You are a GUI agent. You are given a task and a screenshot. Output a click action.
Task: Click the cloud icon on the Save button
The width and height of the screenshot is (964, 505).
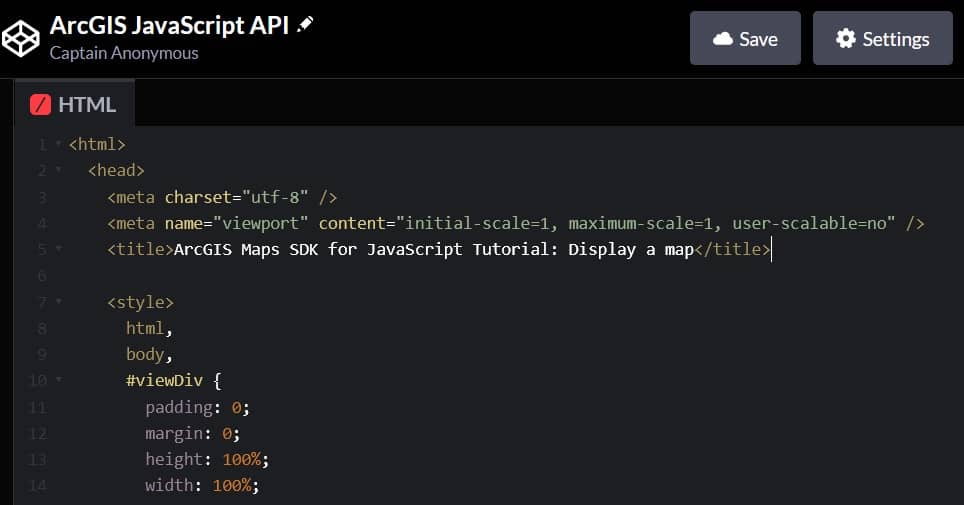click(723, 39)
